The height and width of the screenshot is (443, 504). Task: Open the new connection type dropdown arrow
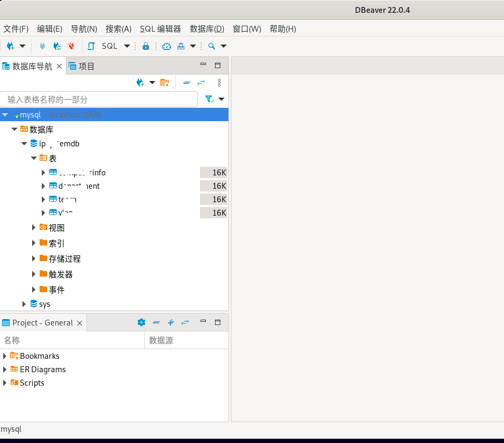[x=23, y=46]
